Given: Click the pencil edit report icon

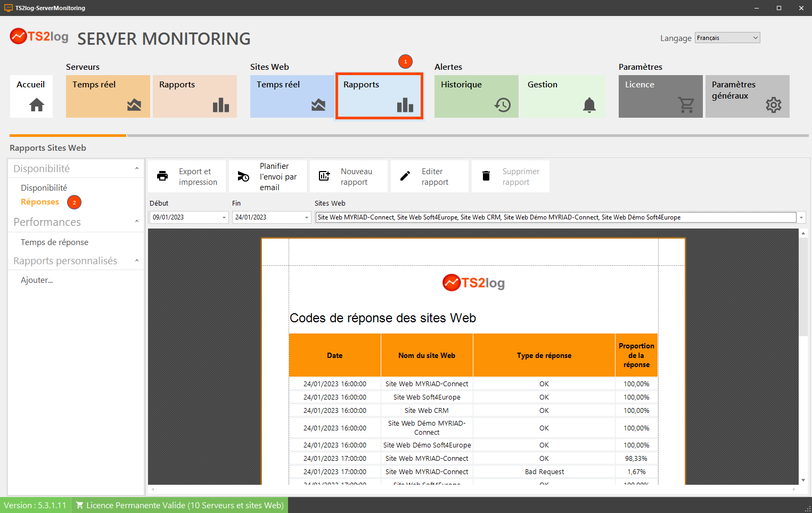Looking at the screenshot, I should (405, 176).
